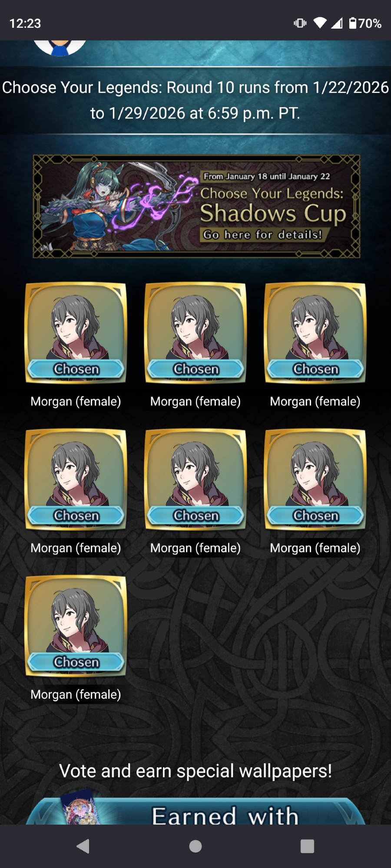Click the Chosen label on bottom-row portrait
The height and width of the screenshot is (868, 391).
tap(76, 662)
